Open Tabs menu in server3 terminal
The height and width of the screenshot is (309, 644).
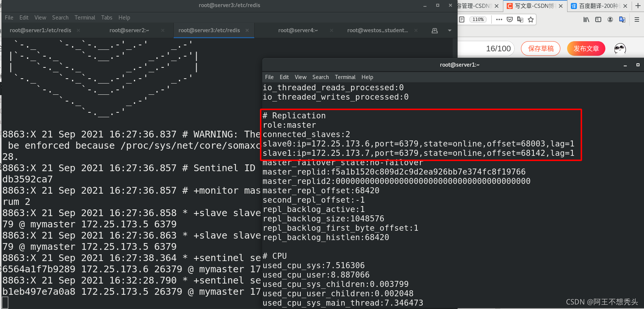point(107,18)
